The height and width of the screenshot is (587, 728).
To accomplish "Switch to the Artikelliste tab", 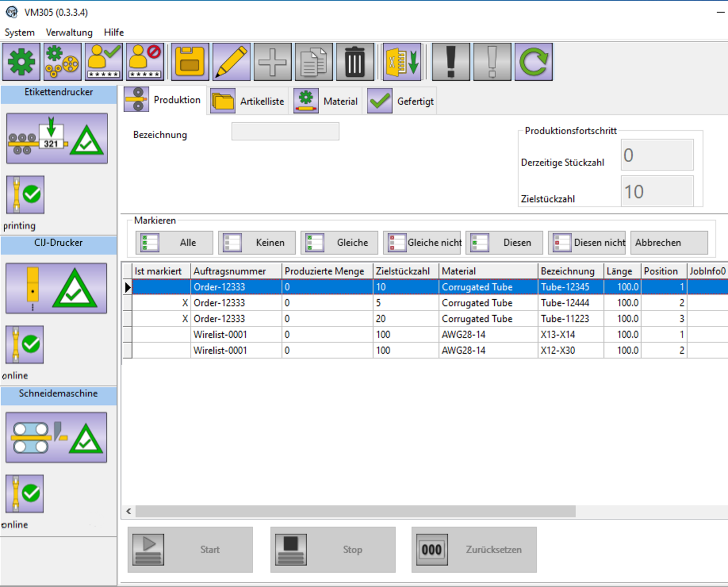I will pyautogui.click(x=248, y=101).
